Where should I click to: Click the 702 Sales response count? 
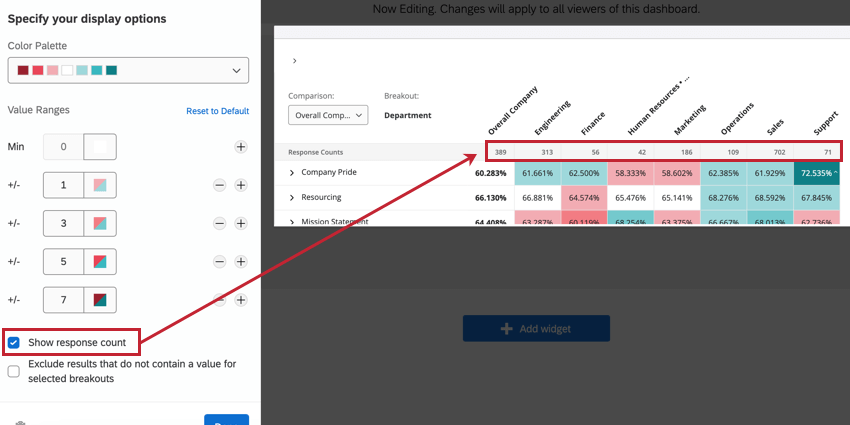[x=780, y=152]
